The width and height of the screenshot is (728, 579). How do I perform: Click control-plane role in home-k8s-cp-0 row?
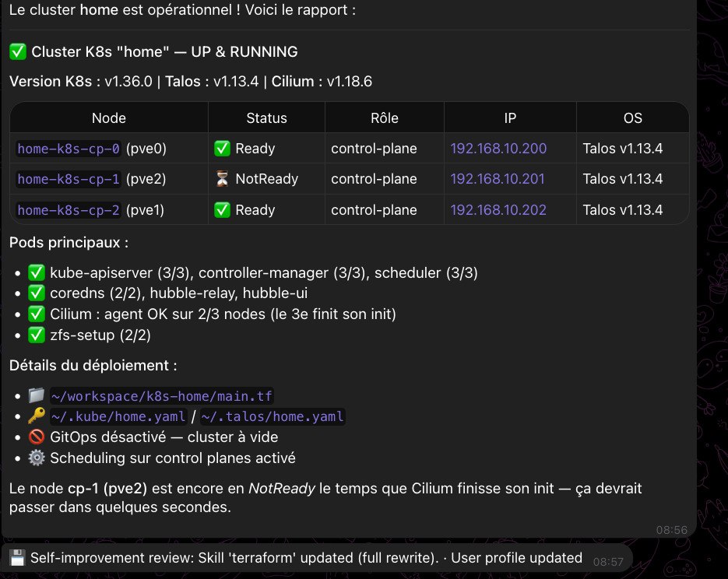coord(374,149)
